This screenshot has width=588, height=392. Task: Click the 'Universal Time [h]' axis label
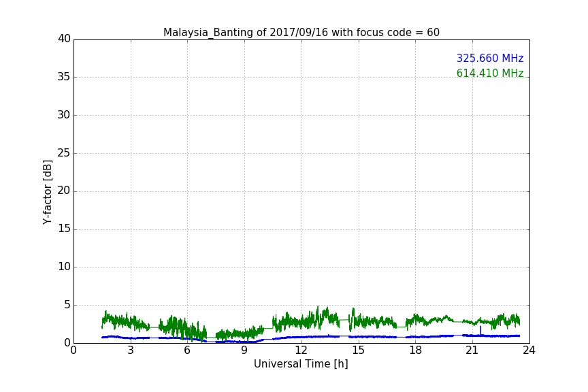click(x=301, y=364)
